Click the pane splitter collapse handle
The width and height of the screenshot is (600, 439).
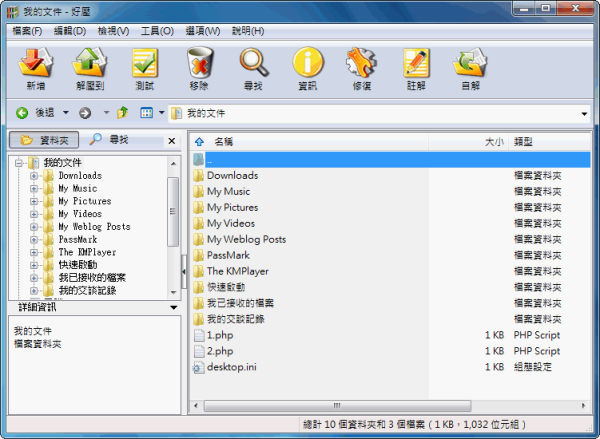coord(184,272)
